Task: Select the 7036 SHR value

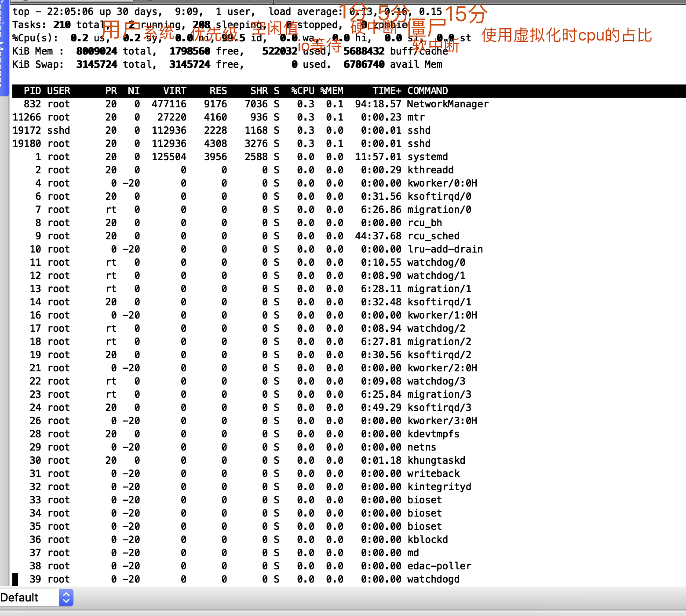Action: tap(256, 104)
